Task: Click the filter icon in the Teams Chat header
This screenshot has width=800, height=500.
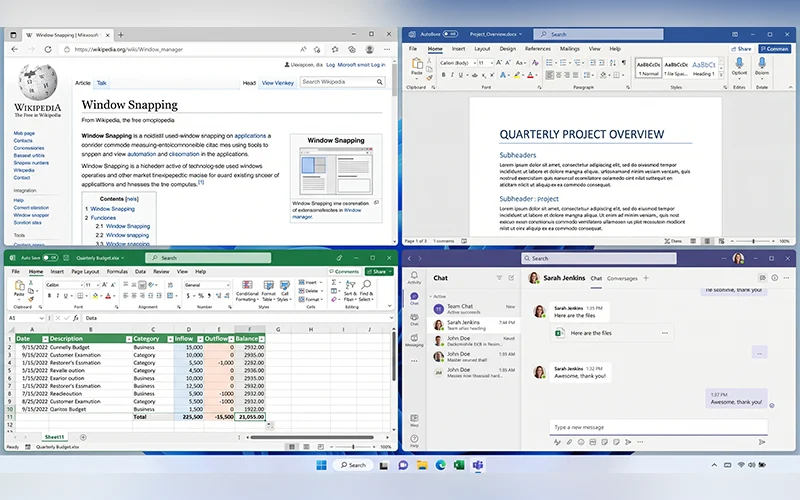Action: [x=499, y=278]
